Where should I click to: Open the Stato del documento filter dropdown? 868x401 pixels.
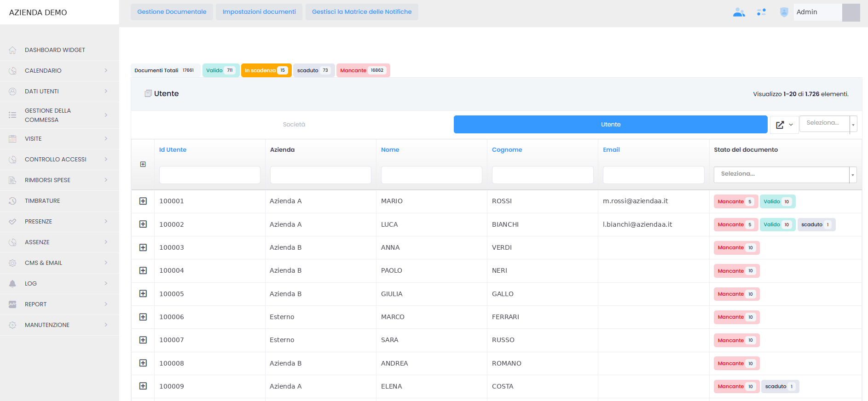tap(785, 175)
